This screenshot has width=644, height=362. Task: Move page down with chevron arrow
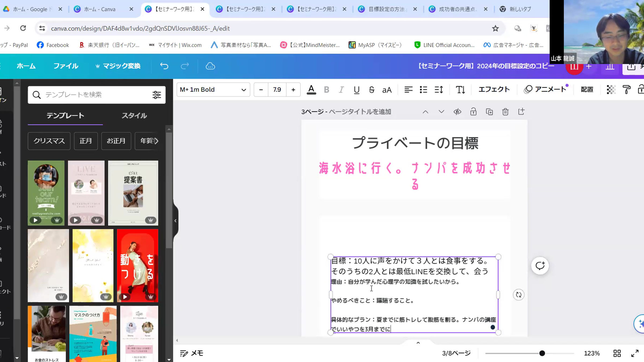(x=441, y=112)
